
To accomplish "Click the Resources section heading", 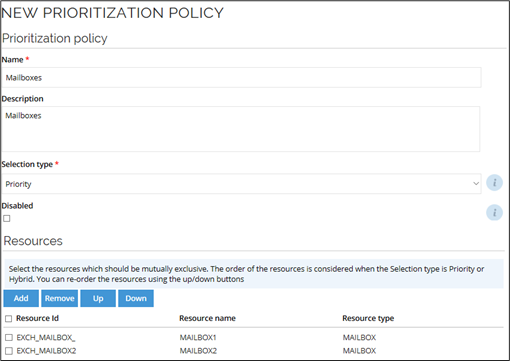I will [33, 241].
